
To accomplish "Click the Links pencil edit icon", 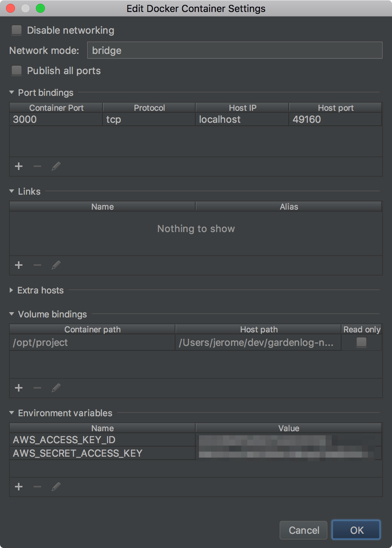I will pos(56,265).
